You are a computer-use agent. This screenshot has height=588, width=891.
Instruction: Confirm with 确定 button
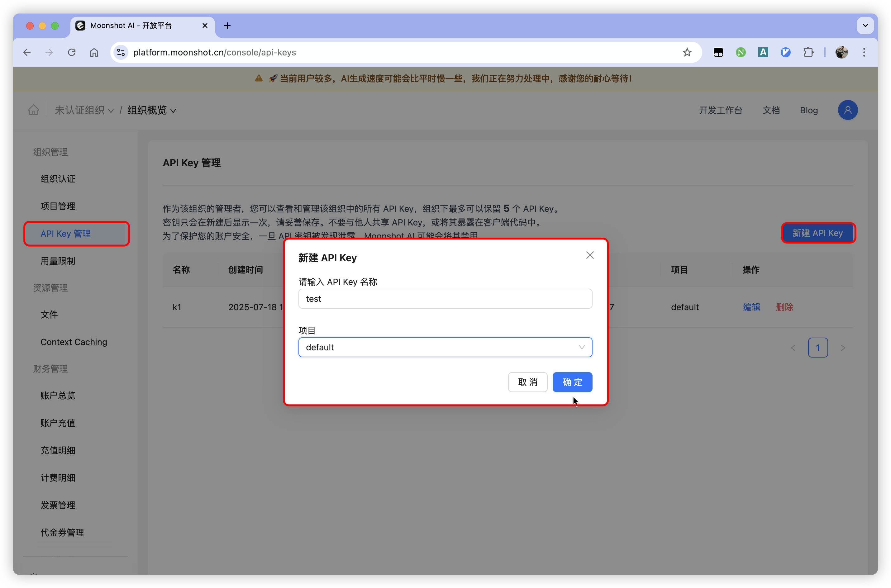pos(572,382)
